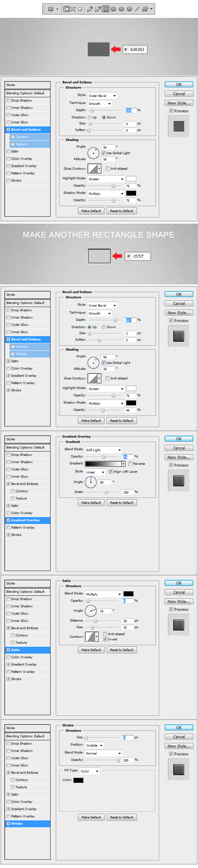The image size is (198, 868).
Task: Click OK in the Stroke dialog
Action: click(x=179, y=727)
